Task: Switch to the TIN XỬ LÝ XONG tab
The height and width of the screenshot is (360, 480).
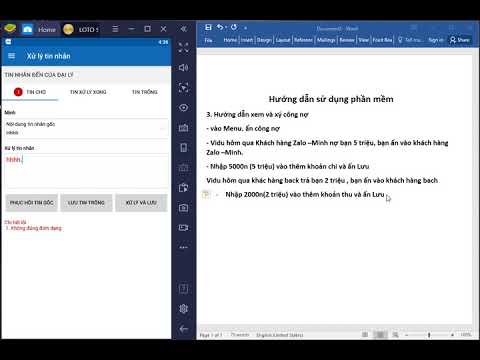Action: pos(88,92)
